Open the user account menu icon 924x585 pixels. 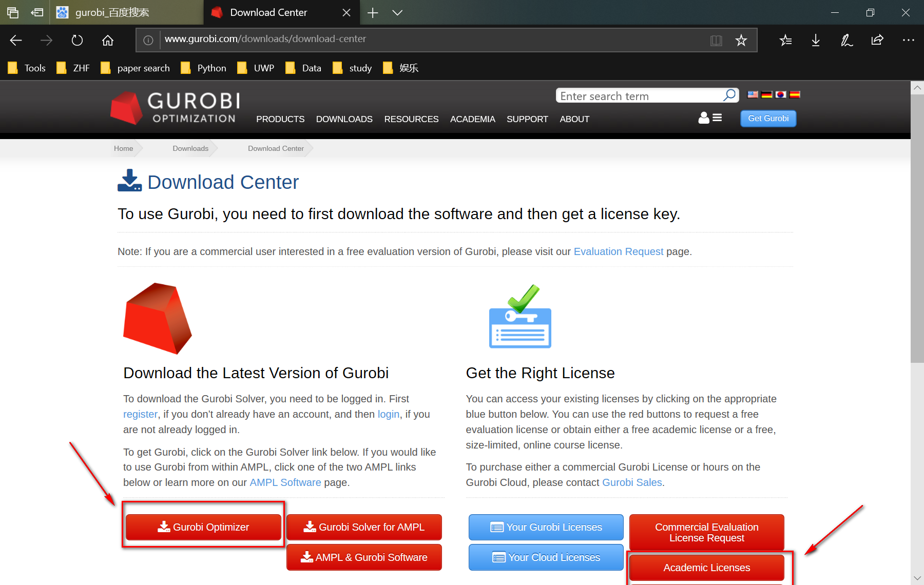(x=710, y=118)
